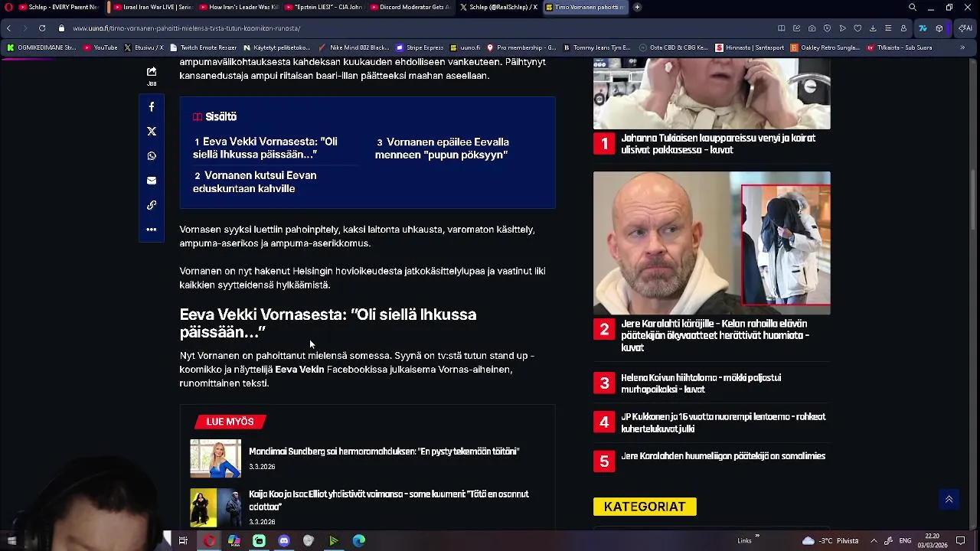980x551 pixels.
Task: Switch to 'Epstein LIES' CIA John tab
Action: 323,7
